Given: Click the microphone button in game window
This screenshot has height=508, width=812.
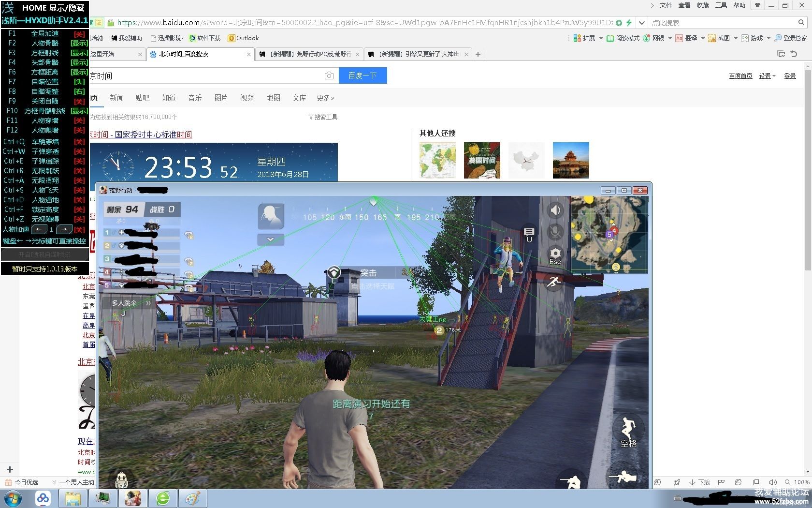Looking at the screenshot, I should pos(555,232).
